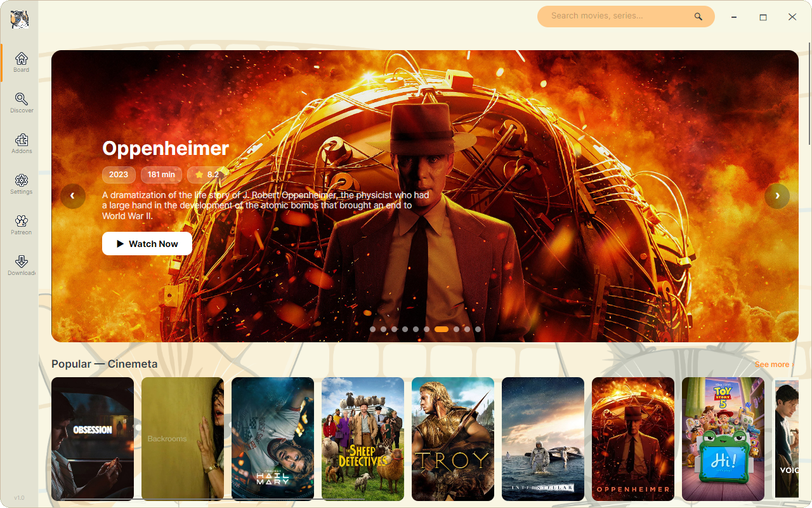
Task: Open the Backrooms poster
Action: (x=183, y=439)
